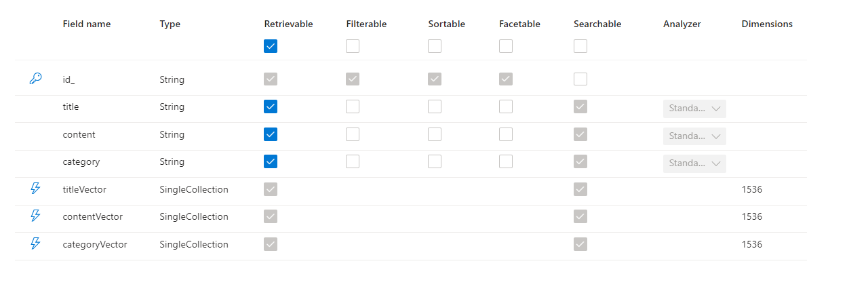This screenshot has height=293, width=868.
Task: Click the key icon beside id_ field
Action: (35, 79)
